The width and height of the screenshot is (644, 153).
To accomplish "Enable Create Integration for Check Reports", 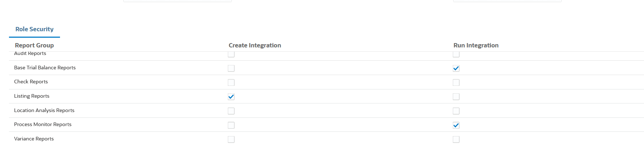I will point(231,83).
